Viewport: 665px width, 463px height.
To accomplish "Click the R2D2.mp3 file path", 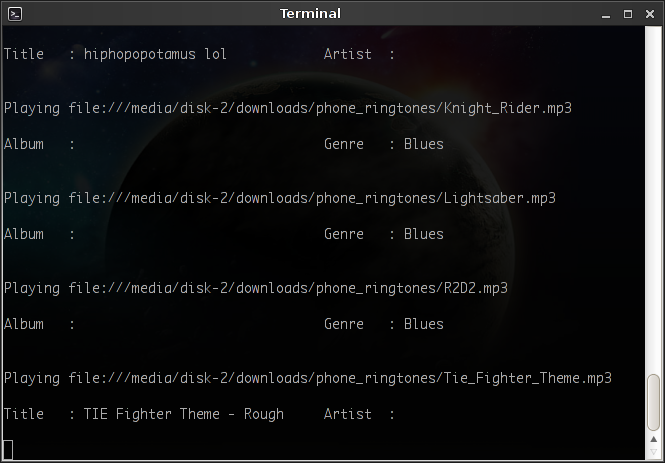I will point(288,288).
